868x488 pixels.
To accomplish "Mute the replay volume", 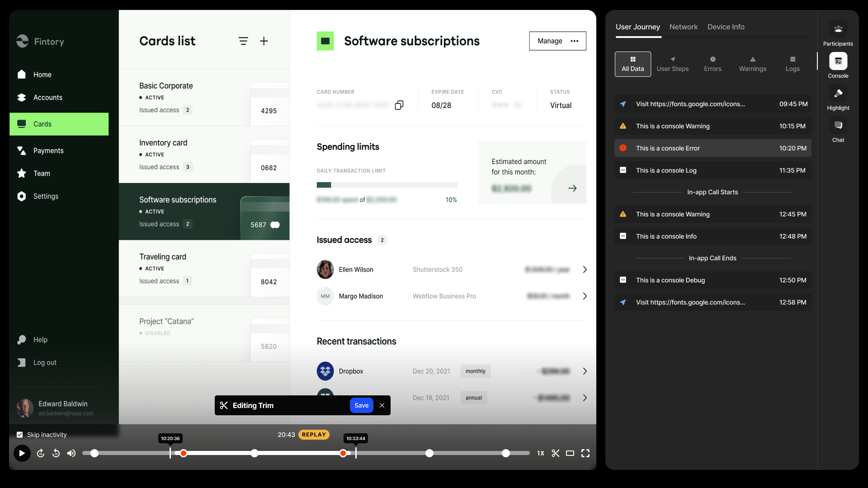I will pyautogui.click(x=71, y=453).
